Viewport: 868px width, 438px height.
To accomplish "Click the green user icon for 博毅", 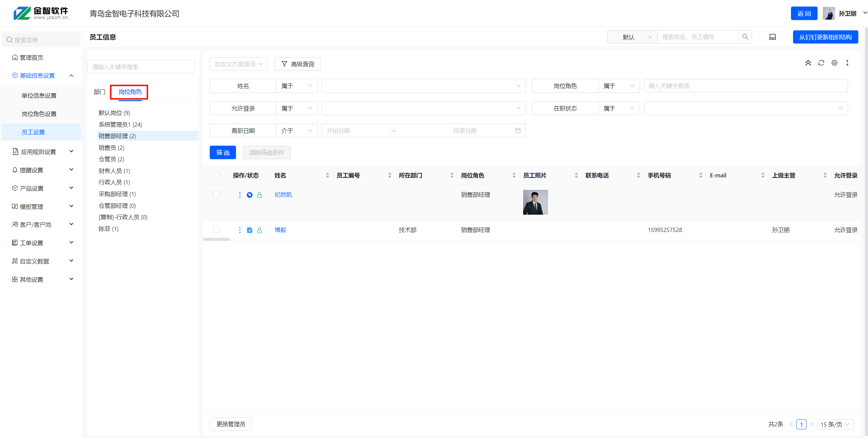I will [x=260, y=230].
